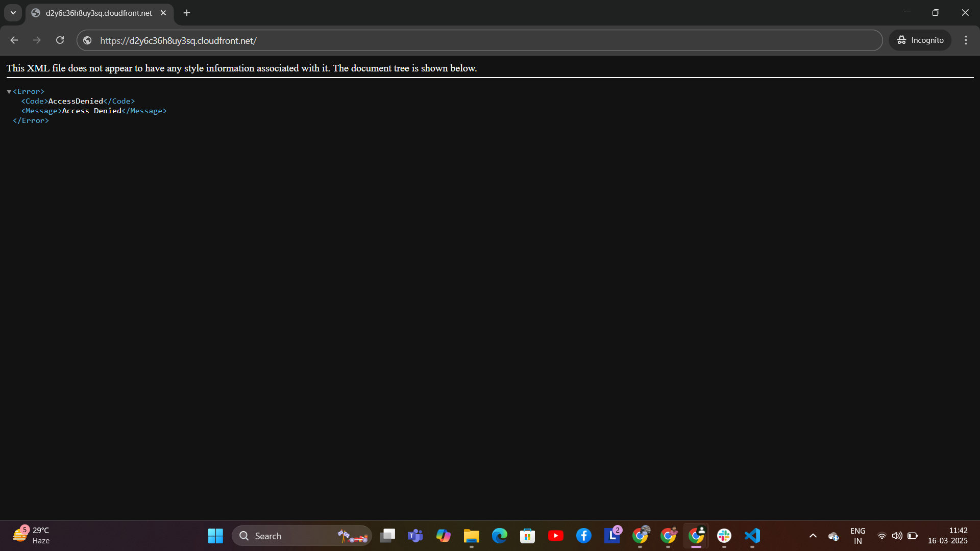Collapse the Error XML node

tap(9, 92)
